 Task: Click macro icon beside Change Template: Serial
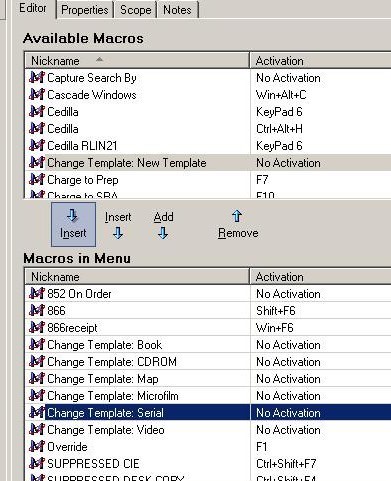(37, 413)
